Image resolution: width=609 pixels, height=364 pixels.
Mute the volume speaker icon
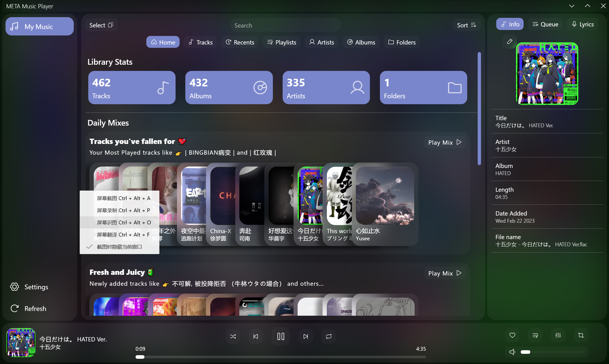click(512, 351)
